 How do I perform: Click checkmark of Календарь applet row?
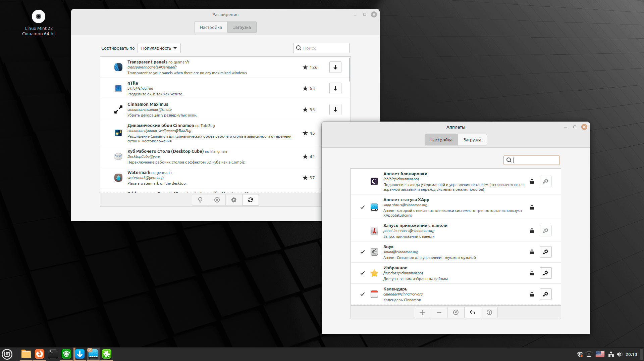pos(363,294)
